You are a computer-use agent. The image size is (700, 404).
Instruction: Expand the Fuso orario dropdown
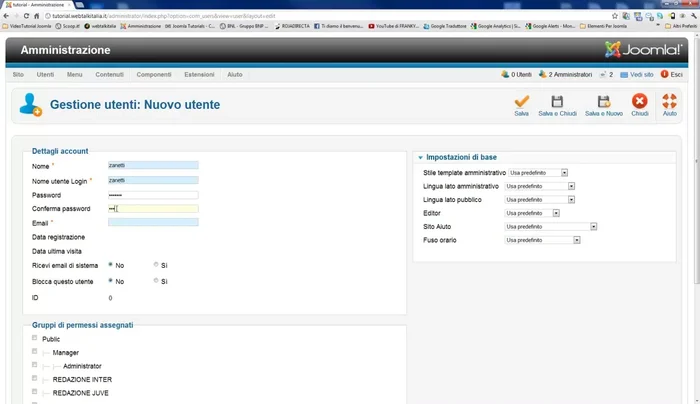point(540,240)
